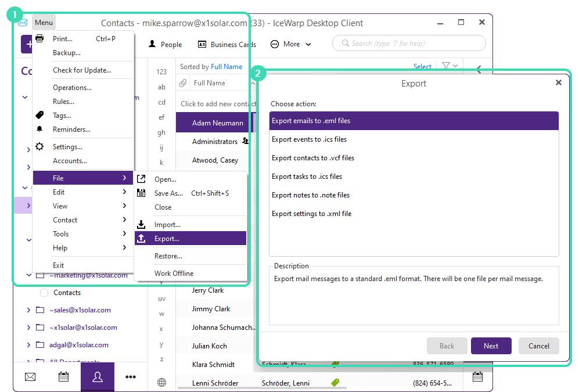579x392 pixels.
Task: Open the Menu button at top left
Action: (x=44, y=23)
